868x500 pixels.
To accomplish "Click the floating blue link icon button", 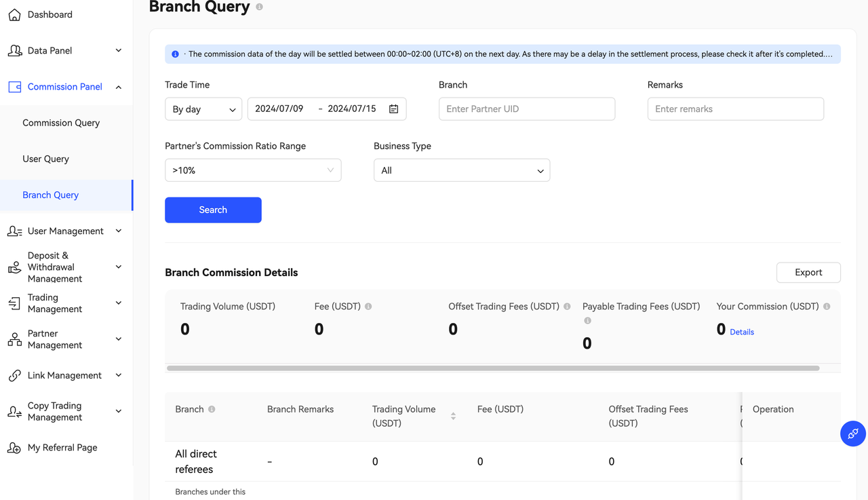I will (x=852, y=434).
